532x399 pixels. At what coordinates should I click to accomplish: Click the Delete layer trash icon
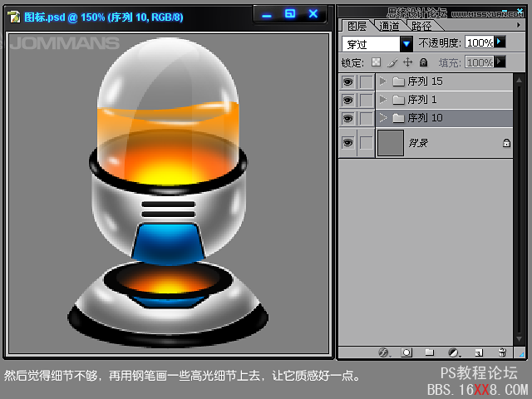click(x=501, y=352)
